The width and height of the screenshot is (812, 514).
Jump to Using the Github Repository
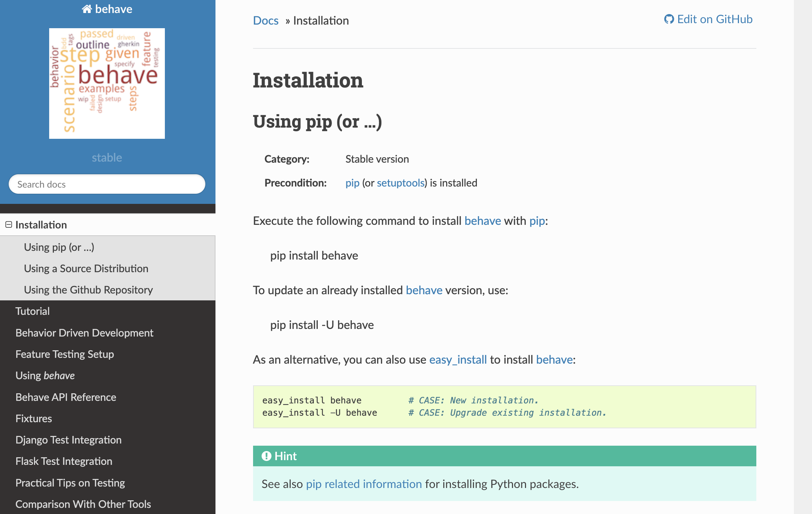tap(88, 290)
